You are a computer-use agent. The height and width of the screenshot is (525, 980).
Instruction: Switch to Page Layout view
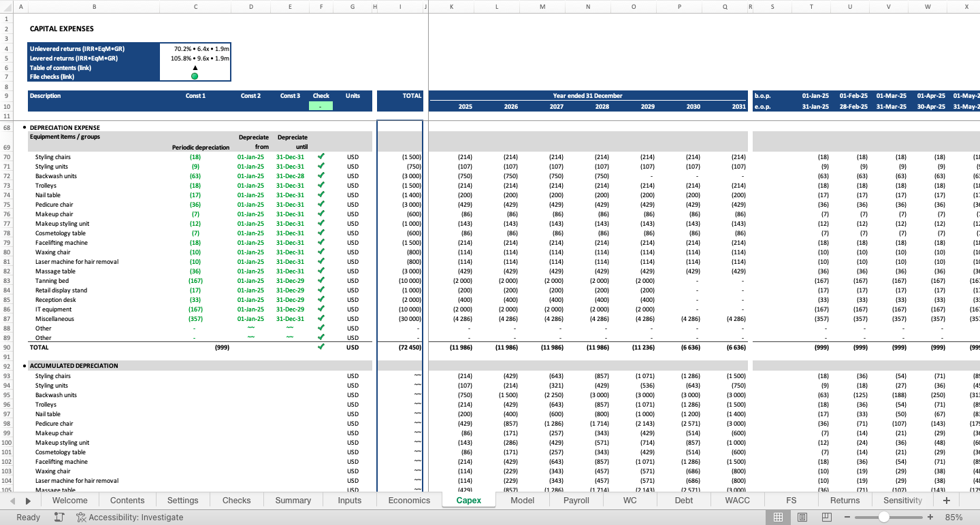click(x=802, y=517)
